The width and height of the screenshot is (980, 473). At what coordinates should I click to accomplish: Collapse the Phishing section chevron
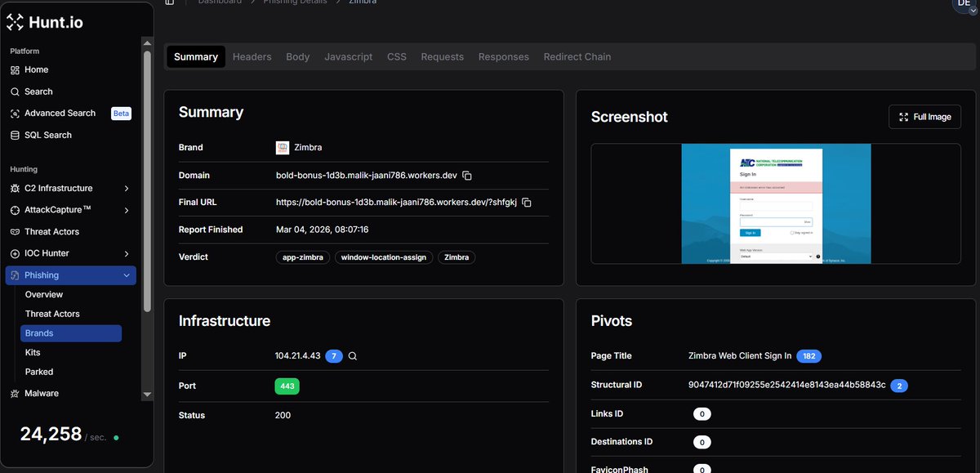[126, 275]
